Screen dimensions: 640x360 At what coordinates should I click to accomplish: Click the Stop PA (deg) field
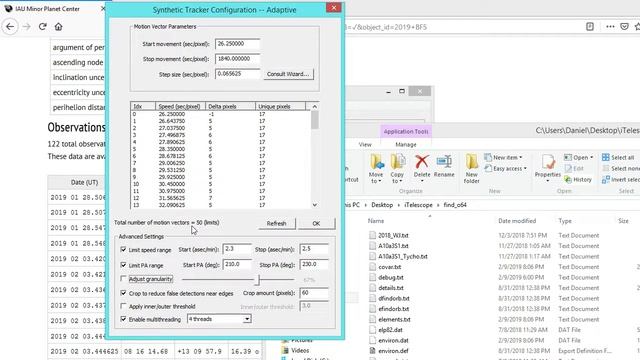click(x=313, y=264)
